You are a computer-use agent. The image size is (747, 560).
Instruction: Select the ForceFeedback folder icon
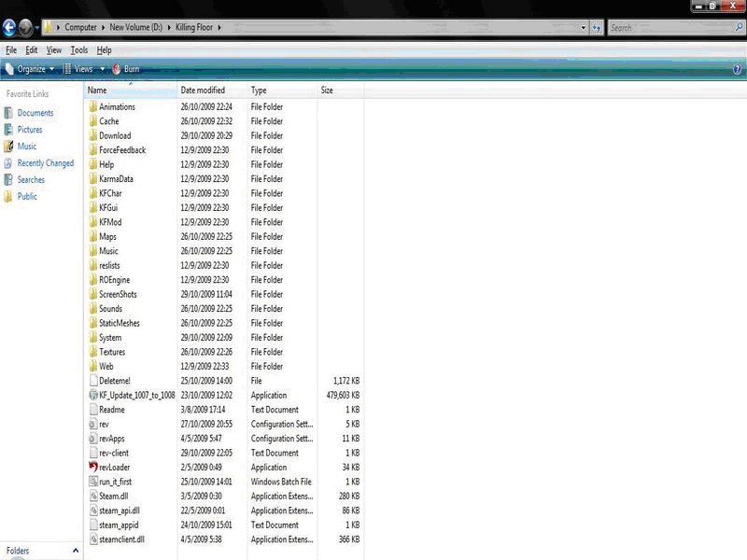tap(93, 150)
